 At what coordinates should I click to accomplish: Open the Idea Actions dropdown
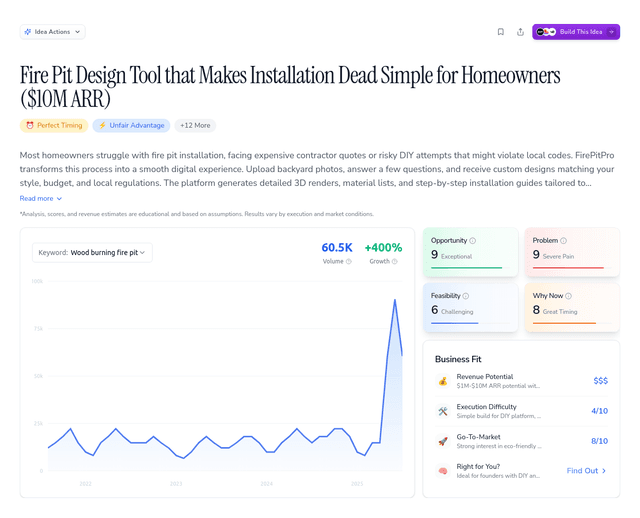point(52,32)
